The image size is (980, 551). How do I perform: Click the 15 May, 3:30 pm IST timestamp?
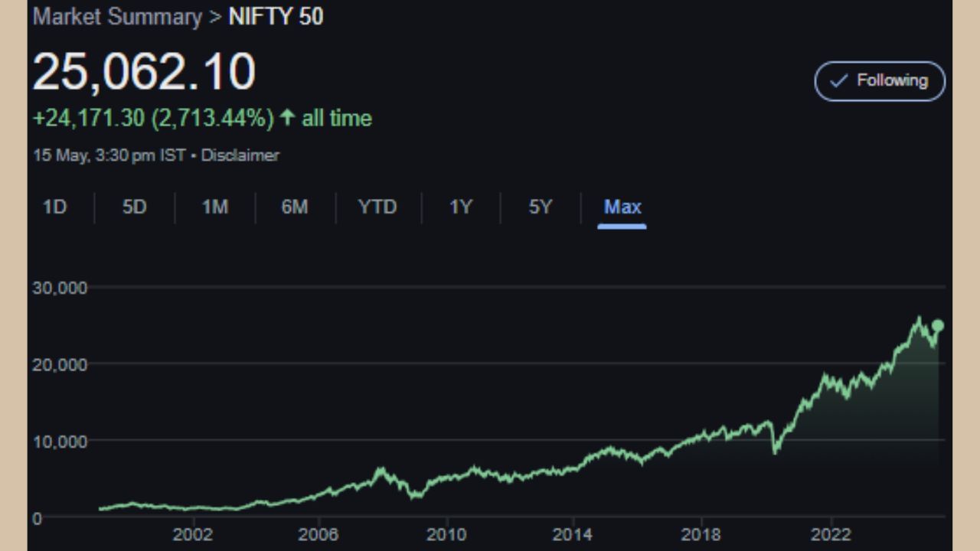click(109, 155)
